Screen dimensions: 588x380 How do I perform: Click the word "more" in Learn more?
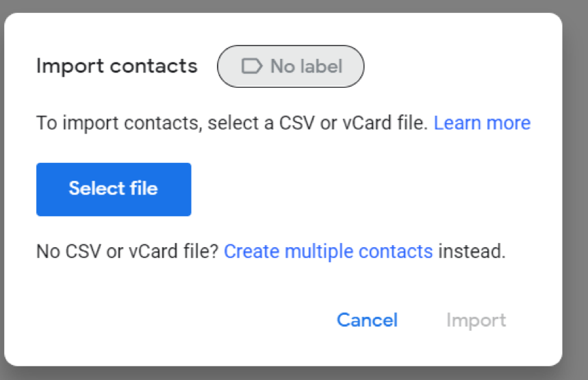pos(509,123)
